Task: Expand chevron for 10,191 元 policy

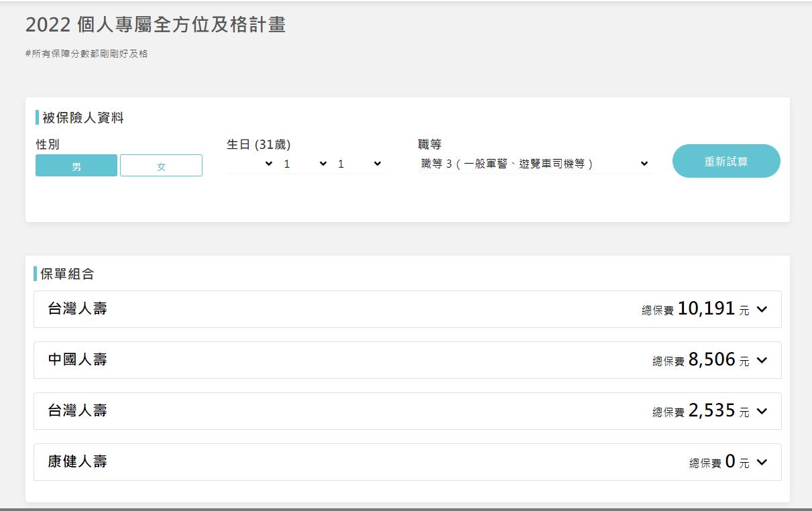Action: pyautogui.click(x=761, y=309)
